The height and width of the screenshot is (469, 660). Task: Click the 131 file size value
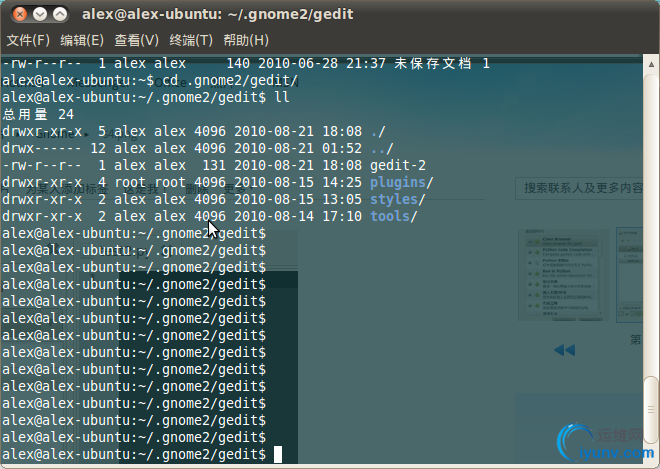click(x=214, y=165)
